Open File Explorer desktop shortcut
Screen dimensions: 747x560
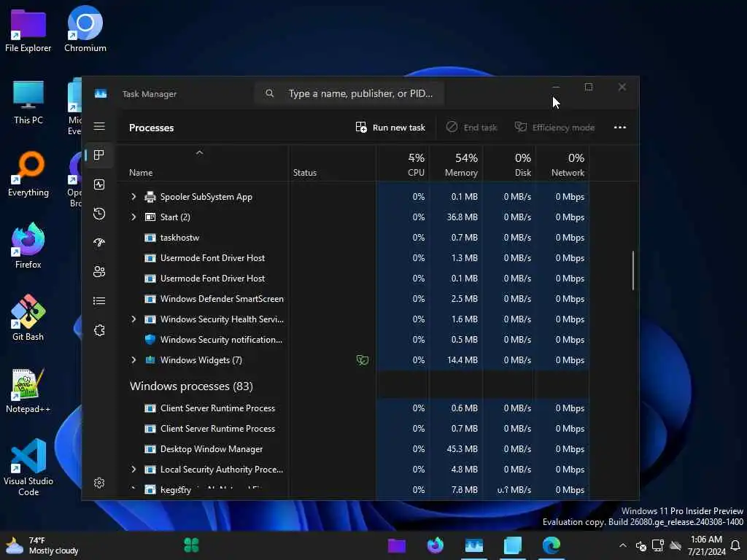28,31
